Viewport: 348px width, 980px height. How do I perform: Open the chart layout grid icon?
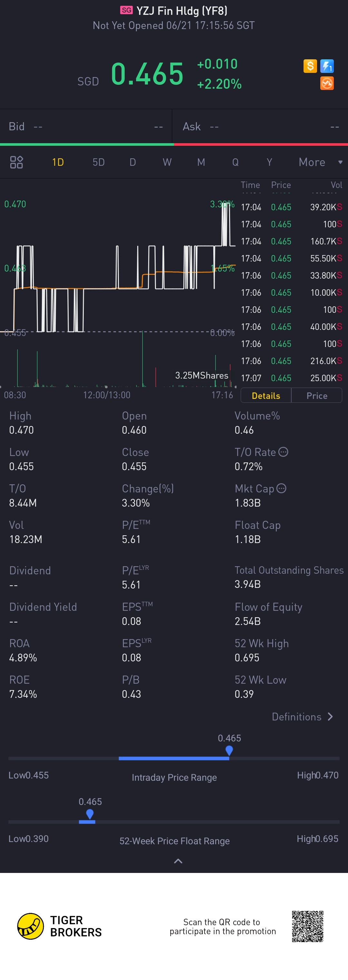pyautogui.click(x=16, y=163)
